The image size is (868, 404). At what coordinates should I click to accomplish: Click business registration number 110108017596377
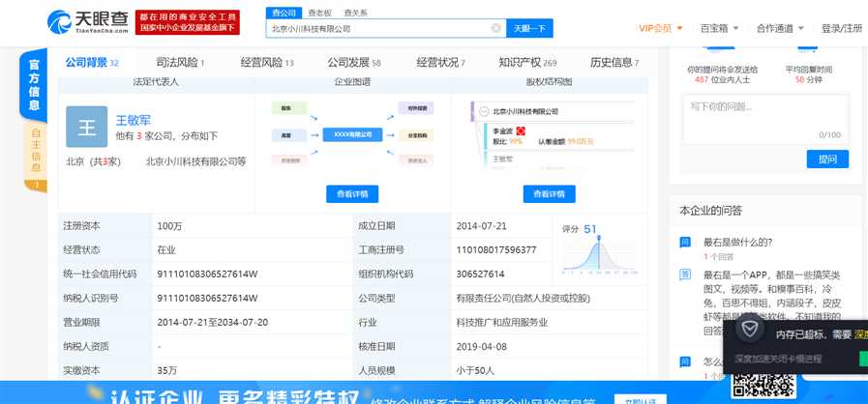(496, 249)
